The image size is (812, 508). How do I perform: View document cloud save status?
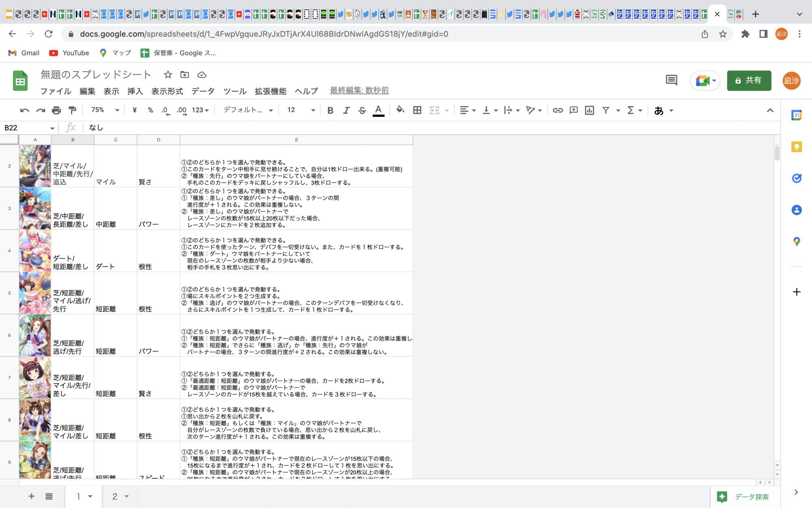pyautogui.click(x=202, y=74)
